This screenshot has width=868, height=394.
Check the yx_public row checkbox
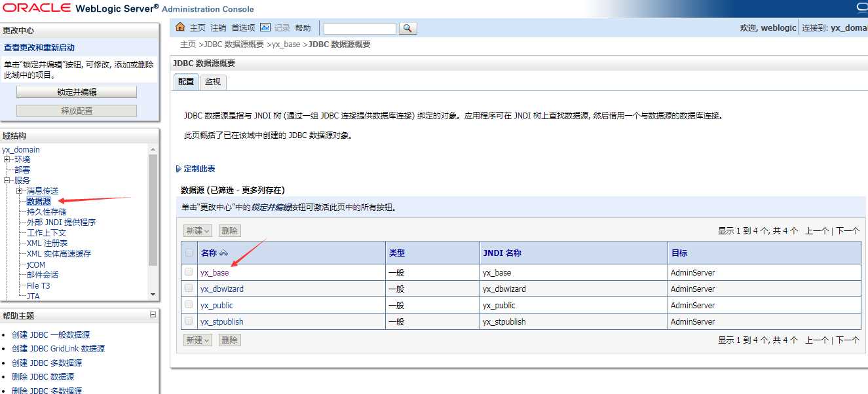click(189, 304)
